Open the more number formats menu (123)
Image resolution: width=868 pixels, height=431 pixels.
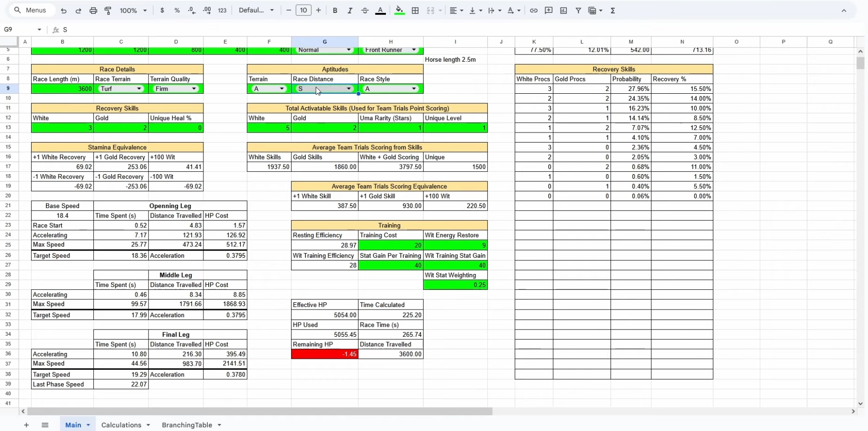click(x=222, y=11)
